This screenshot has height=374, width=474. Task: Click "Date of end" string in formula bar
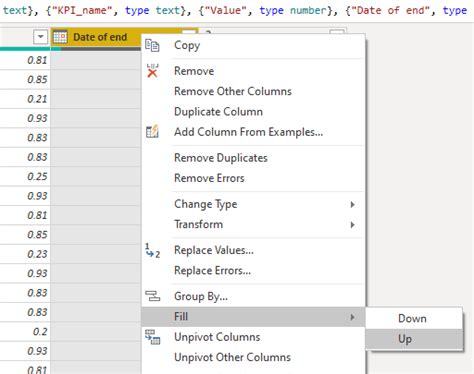391,10
